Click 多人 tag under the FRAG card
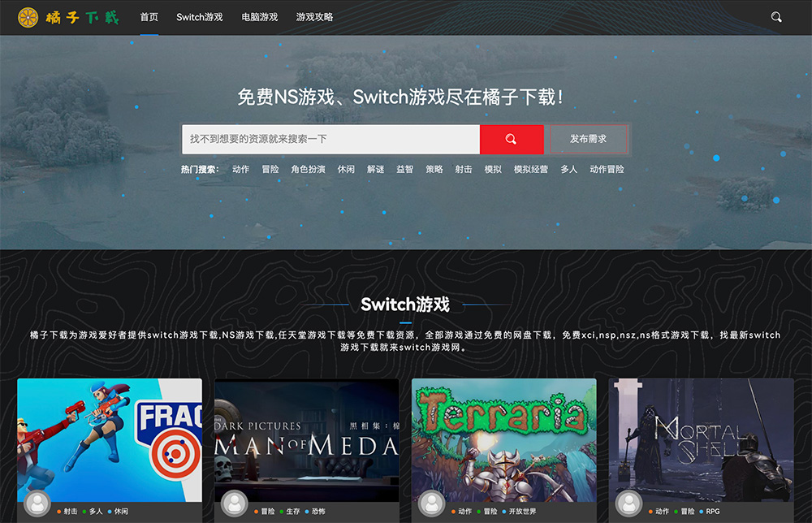Screen dimensions: 812x523 click(x=96, y=511)
